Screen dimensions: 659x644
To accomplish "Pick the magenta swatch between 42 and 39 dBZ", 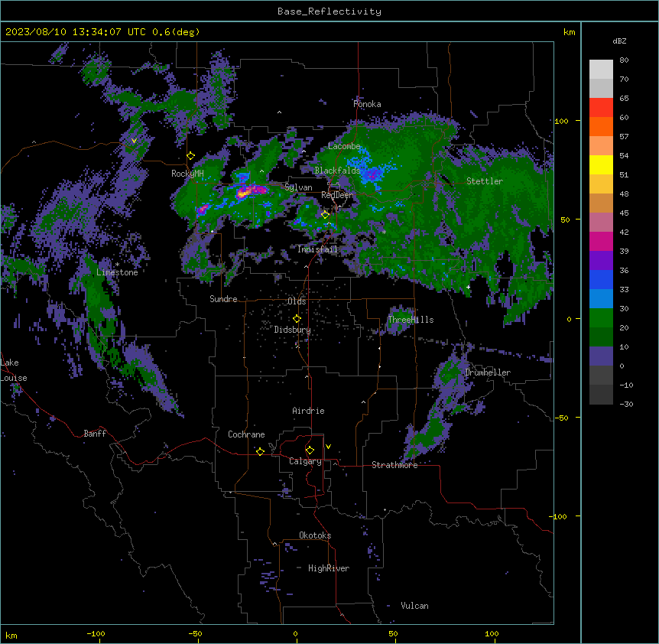I will (x=601, y=241).
